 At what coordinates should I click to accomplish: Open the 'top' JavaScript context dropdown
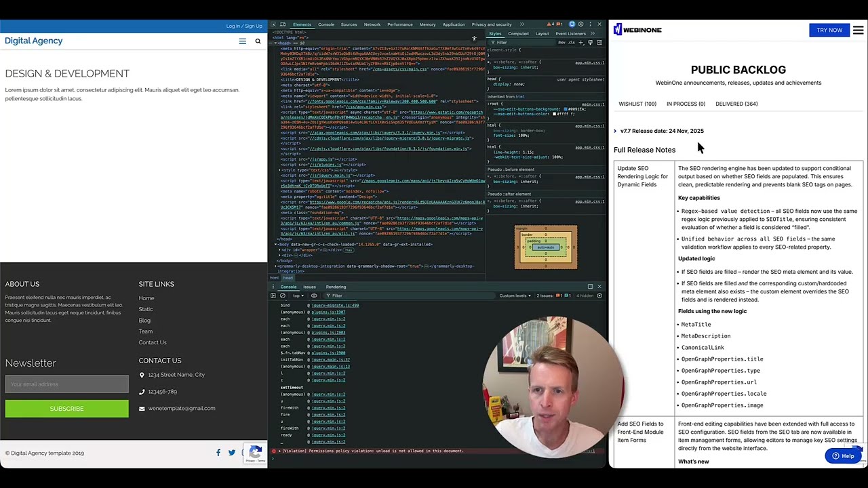point(298,296)
